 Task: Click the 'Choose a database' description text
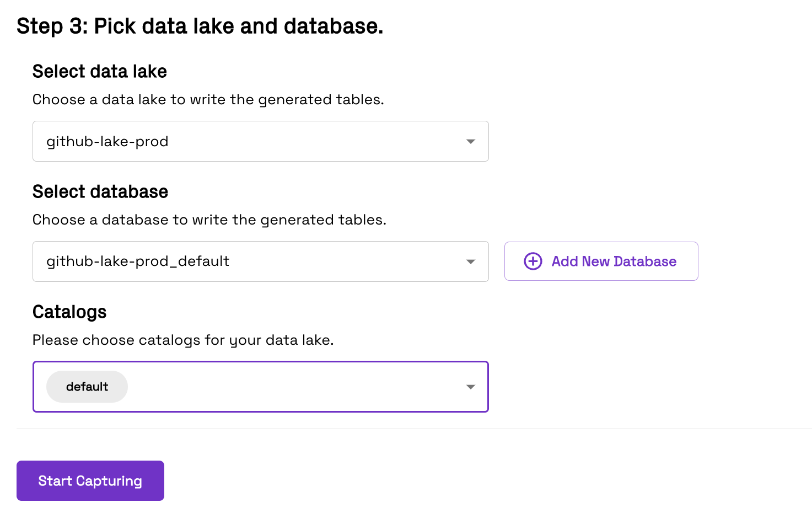click(209, 220)
